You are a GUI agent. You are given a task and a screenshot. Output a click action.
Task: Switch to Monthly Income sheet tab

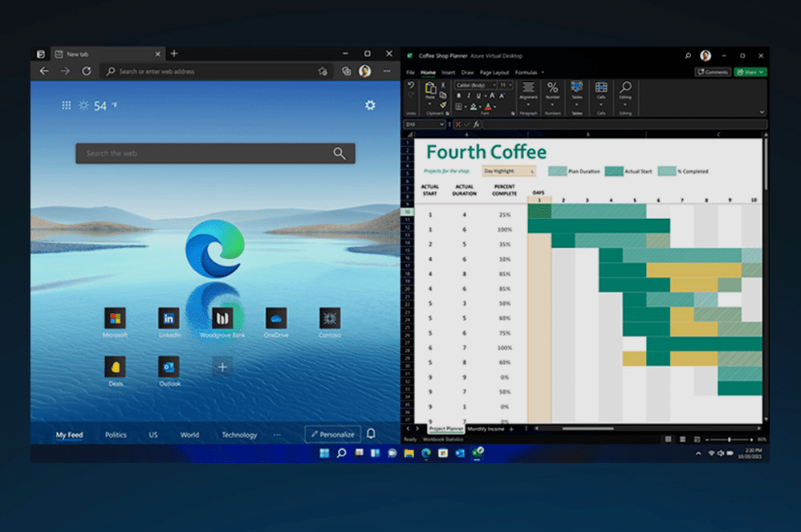[485, 429]
